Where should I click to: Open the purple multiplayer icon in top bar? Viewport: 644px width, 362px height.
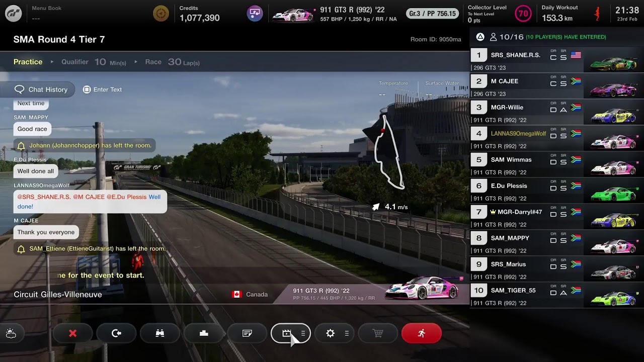[255, 14]
